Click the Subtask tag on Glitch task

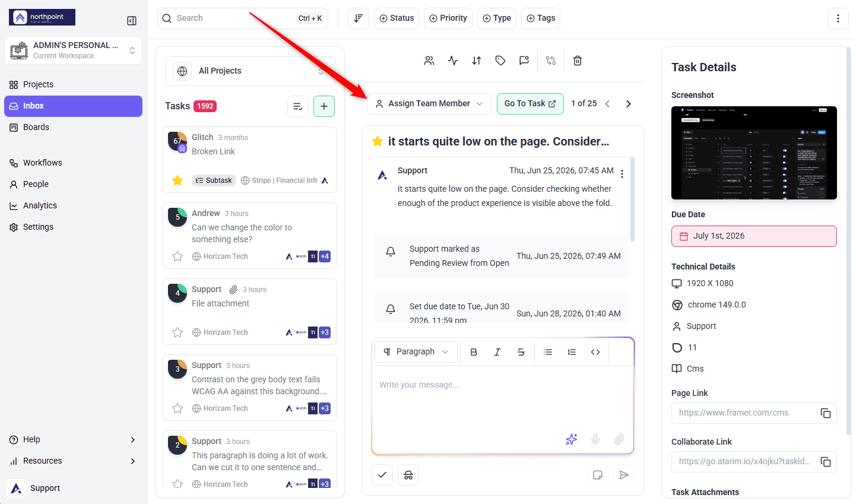[214, 180]
